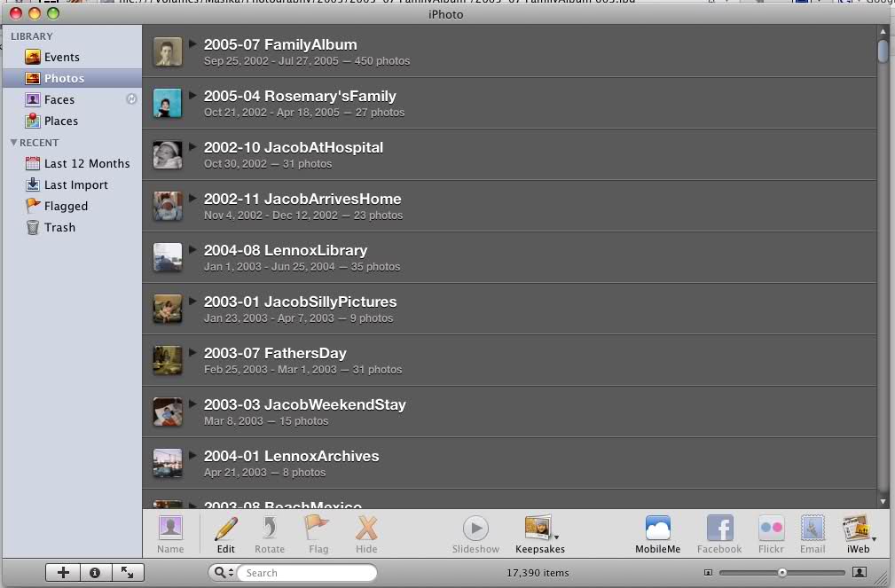
Task: Collapse the RECENT section triangle
Action: 13,142
